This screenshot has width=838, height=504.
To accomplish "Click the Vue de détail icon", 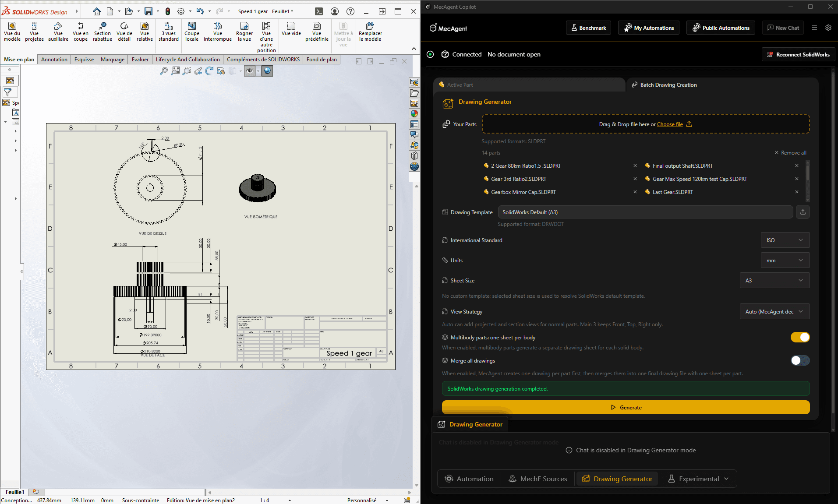I will pos(124,26).
